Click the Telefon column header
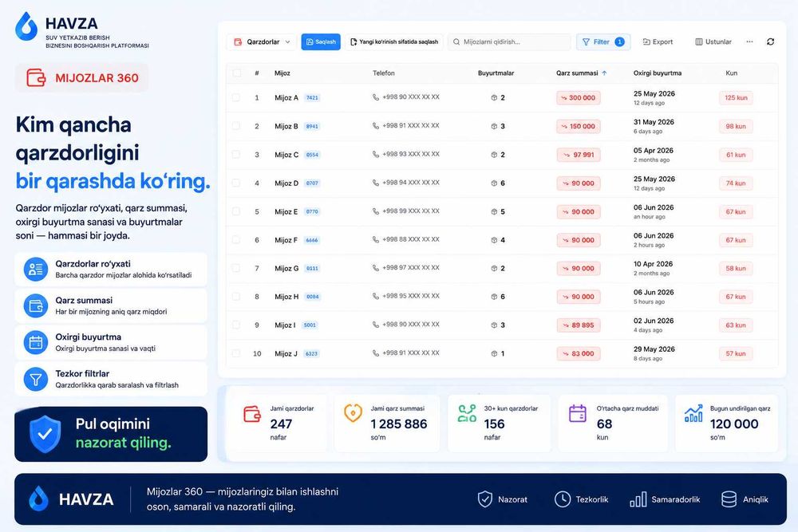This screenshot has width=798, height=532. click(383, 73)
